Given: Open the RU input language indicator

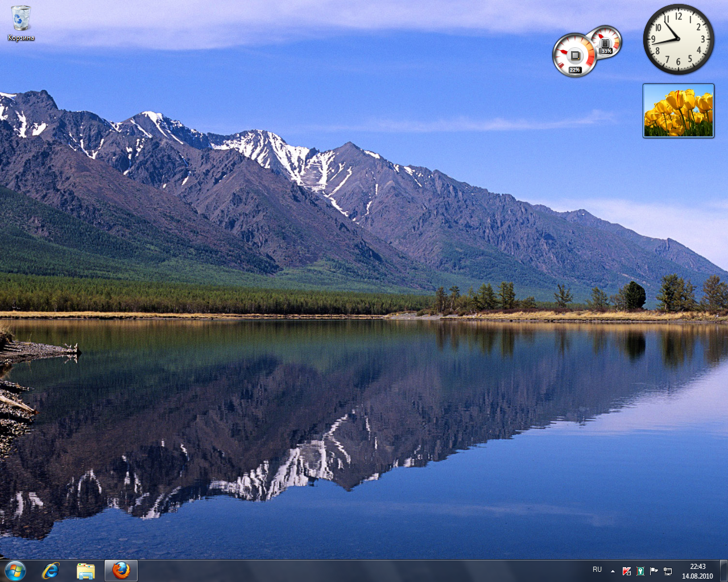Looking at the screenshot, I should [597, 569].
